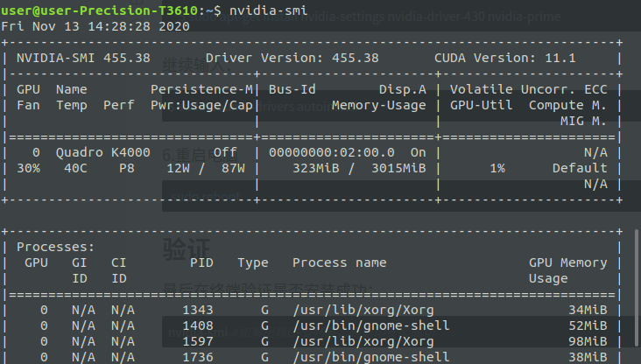This screenshot has height=364, width=641.
Task: Click the GPU utilization value 1%
Action: [497, 168]
